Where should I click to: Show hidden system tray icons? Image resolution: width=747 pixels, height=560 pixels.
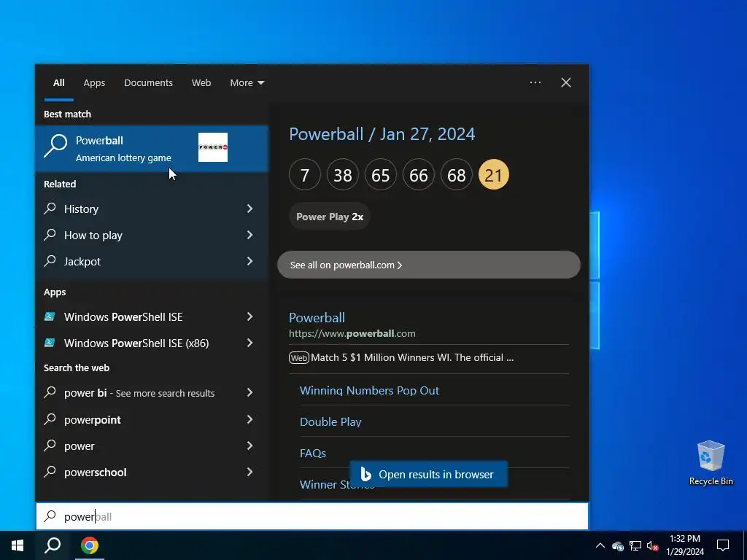pos(600,545)
